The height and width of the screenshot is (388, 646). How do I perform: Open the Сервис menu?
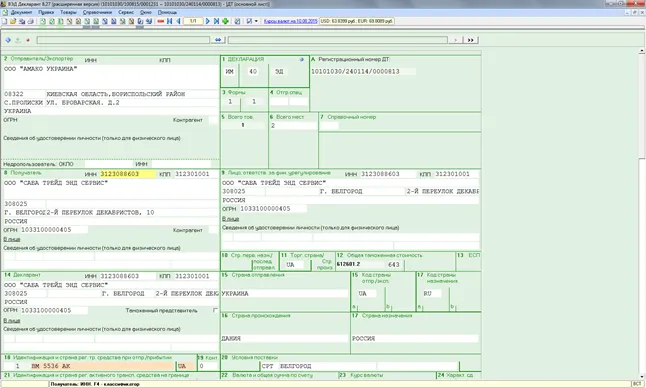tap(126, 12)
